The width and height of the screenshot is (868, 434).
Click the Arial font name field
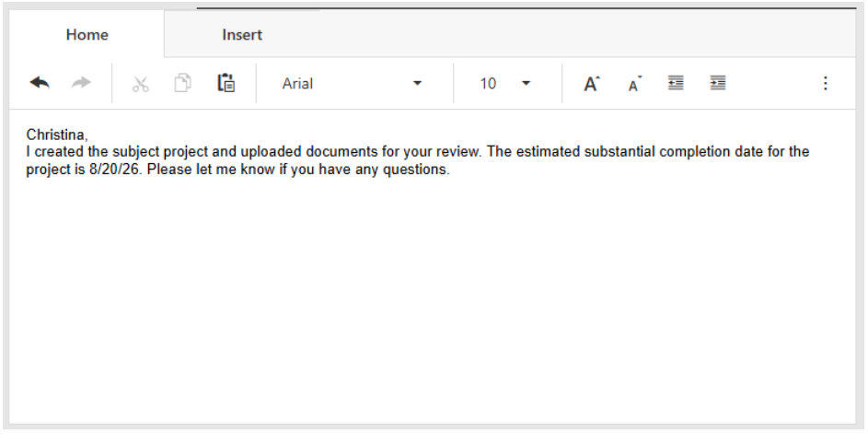pos(331,84)
